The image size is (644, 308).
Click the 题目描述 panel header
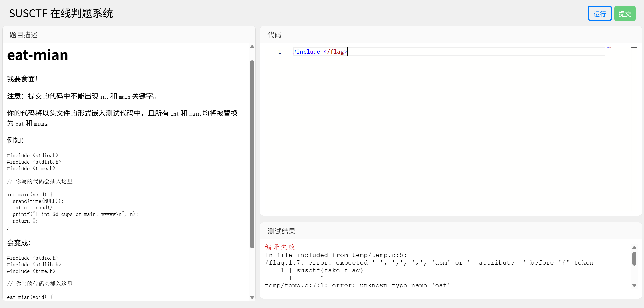point(24,35)
